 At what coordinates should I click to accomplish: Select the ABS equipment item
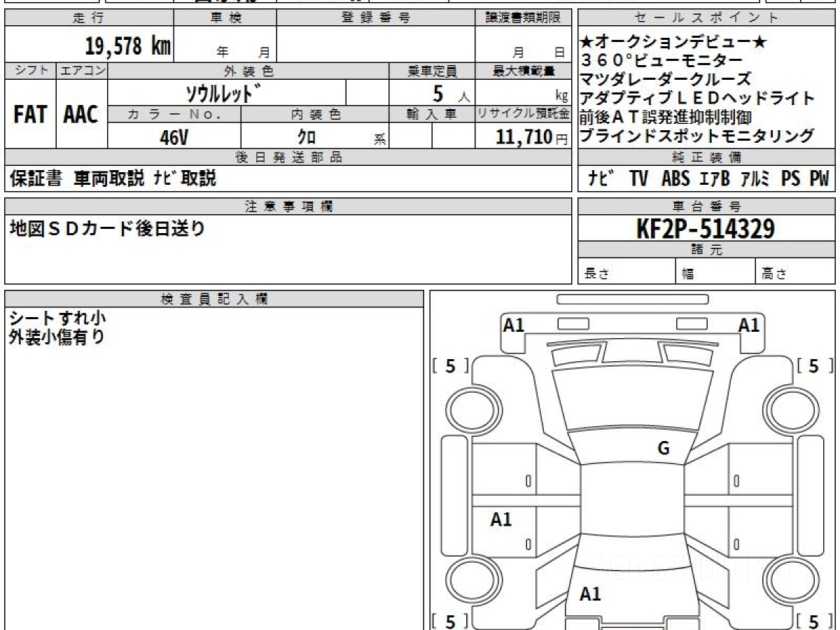click(675, 178)
